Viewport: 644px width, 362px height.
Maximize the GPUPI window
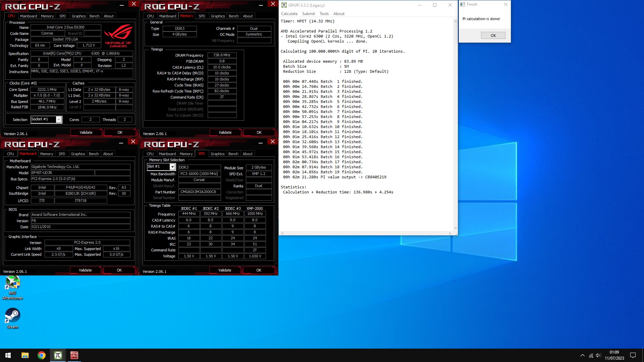tap(435, 5)
